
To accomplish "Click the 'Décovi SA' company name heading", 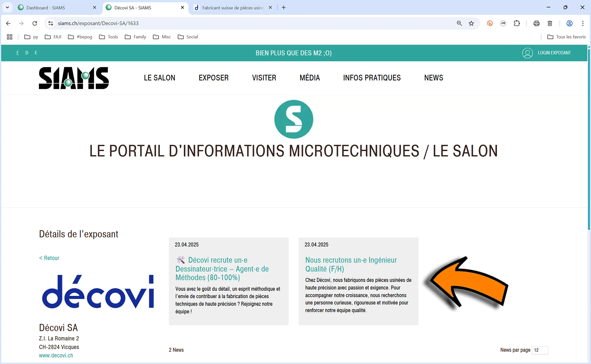I will tap(58, 328).
